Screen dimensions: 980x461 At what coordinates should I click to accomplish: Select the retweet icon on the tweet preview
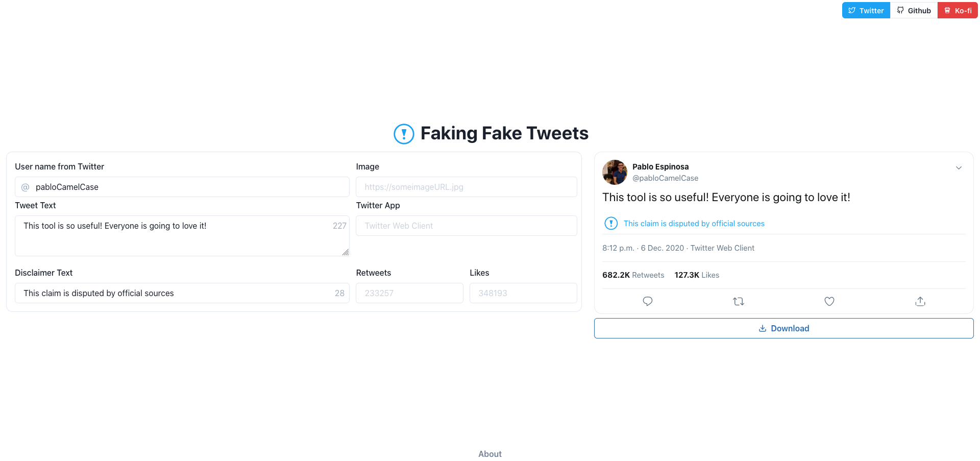tap(739, 301)
